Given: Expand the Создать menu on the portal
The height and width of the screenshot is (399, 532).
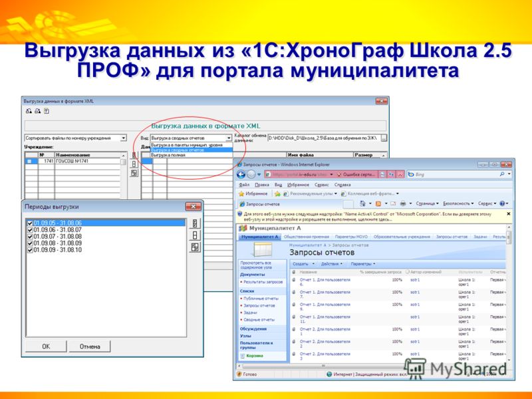Looking at the screenshot, I should coord(303,264).
